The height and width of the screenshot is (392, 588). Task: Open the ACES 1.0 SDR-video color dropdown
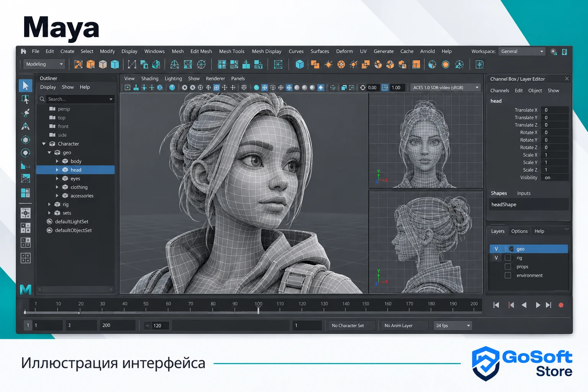445,88
